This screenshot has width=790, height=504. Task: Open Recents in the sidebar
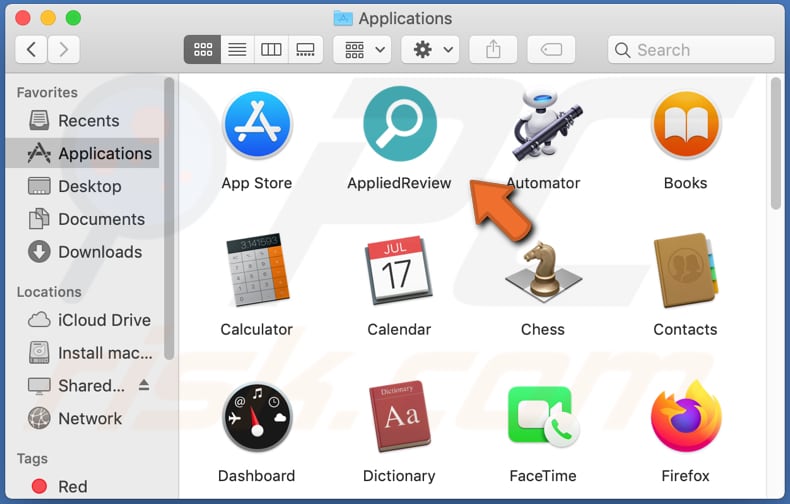(x=83, y=120)
